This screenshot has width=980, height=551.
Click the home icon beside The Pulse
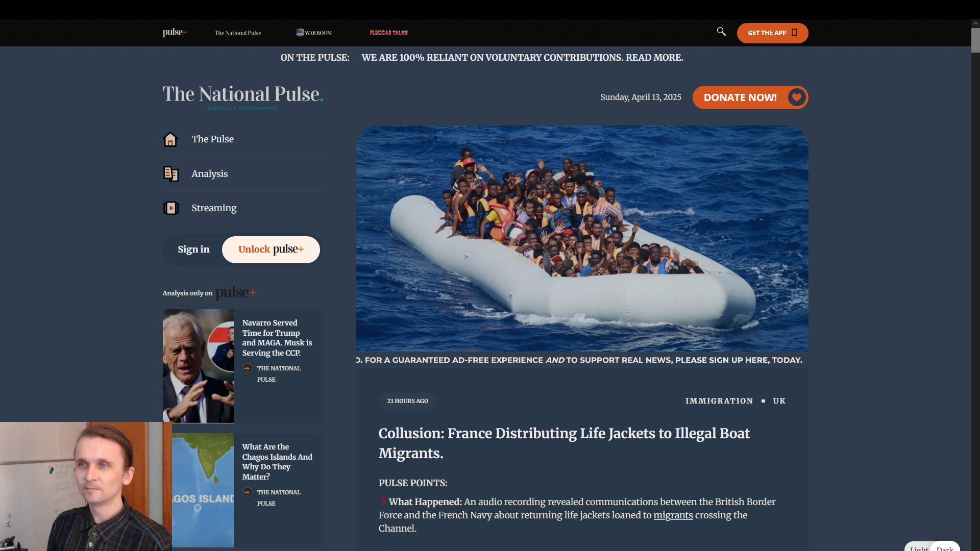point(170,139)
